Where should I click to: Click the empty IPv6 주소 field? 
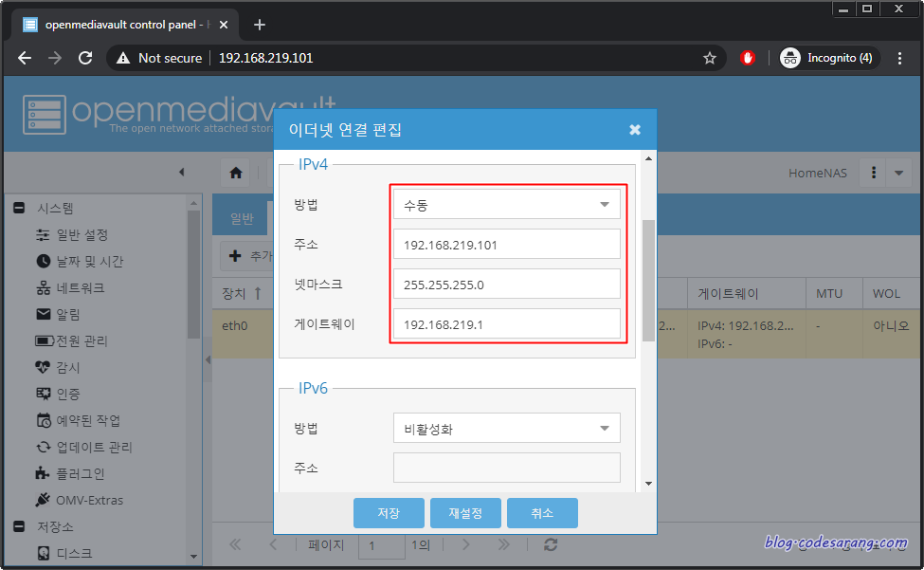click(507, 468)
